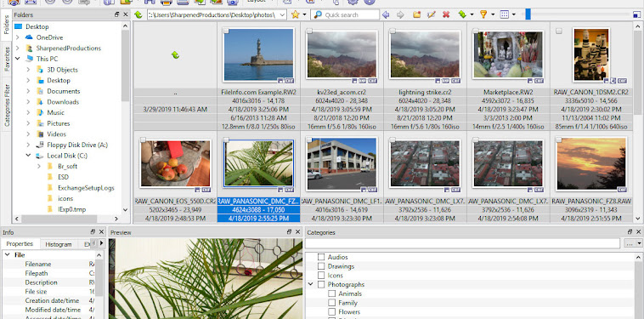Open the Sort dropdown arrow

click(472, 14)
